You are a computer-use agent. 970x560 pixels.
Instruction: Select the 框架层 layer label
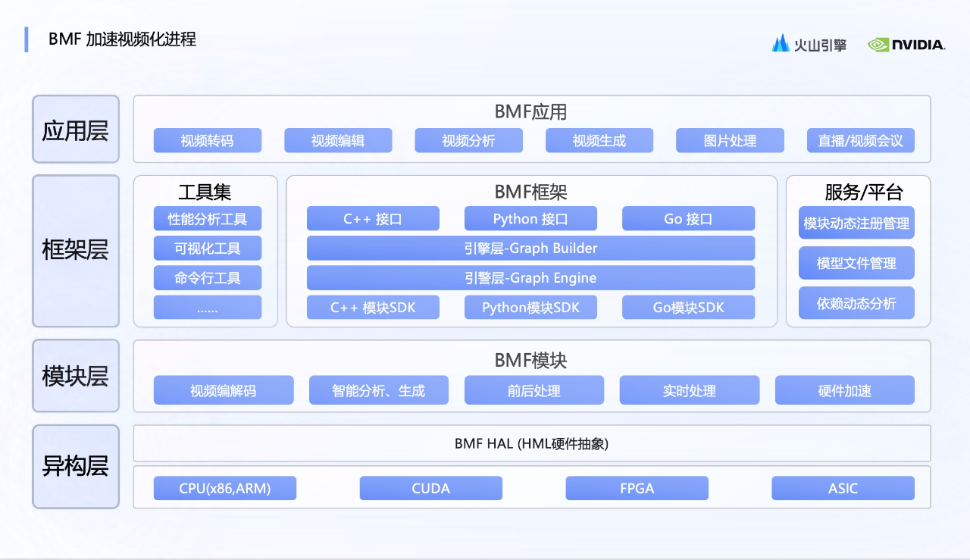click(76, 251)
